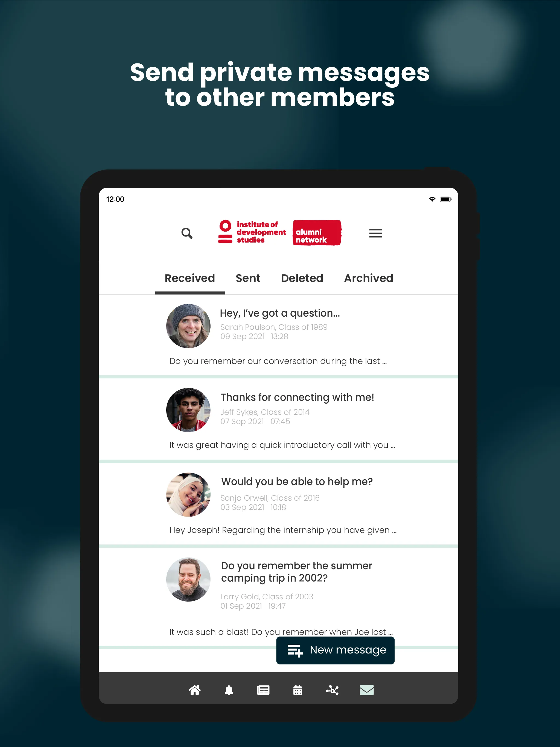Select Received messages tab
Viewport: 560px width, 747px height.
(189, 278)
